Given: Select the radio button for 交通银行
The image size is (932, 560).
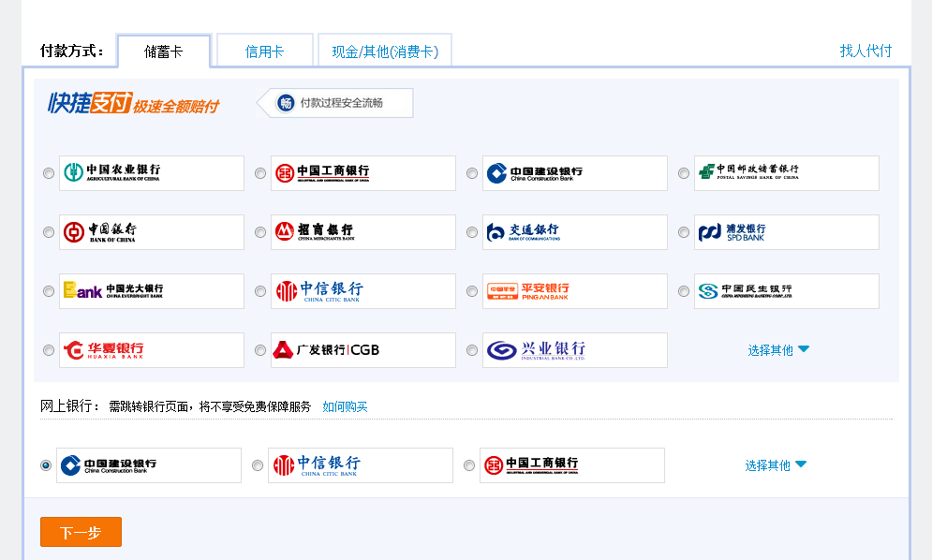Looking at the screenshot, I should pos(472,232).
